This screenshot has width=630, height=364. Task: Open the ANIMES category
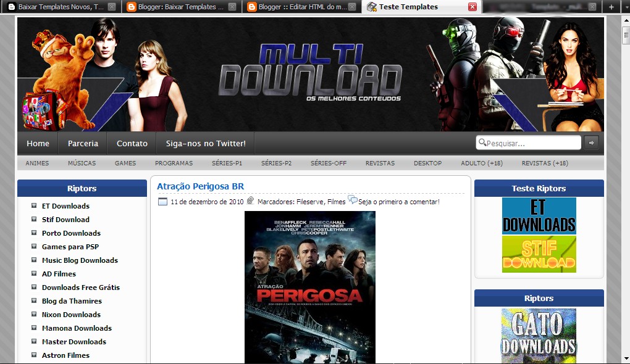pyautogui.click(x=37, y=163)
